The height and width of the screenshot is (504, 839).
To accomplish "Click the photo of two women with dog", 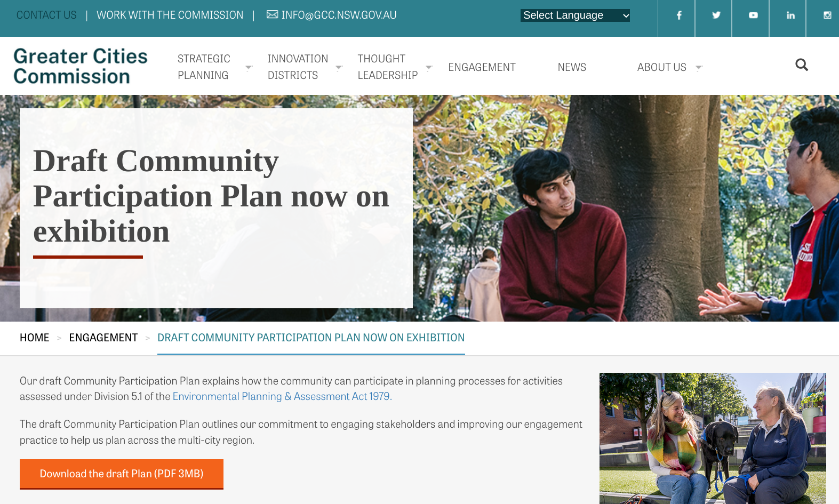I will [713, 438].
